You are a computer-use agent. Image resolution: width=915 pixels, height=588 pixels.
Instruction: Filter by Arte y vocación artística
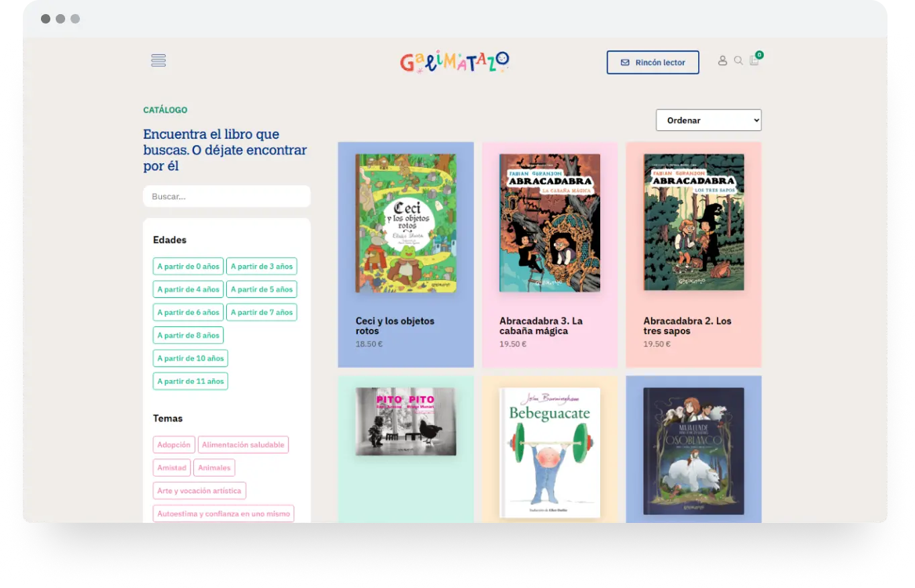tap(199, 491)
